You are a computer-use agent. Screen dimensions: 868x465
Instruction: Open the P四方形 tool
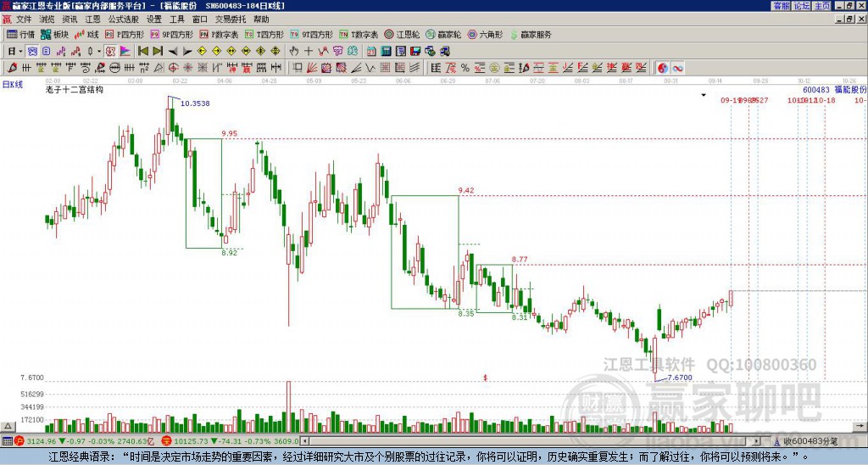coord(125,34)
